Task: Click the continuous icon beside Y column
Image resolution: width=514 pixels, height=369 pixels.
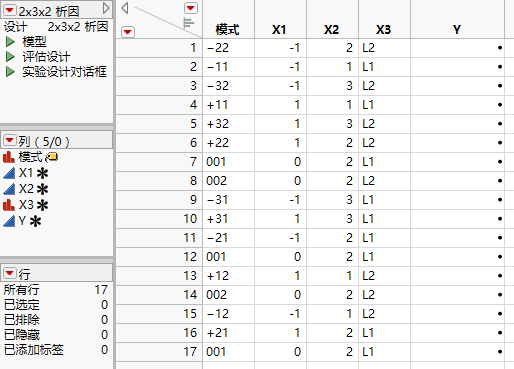Action: (x=9, y=221)
